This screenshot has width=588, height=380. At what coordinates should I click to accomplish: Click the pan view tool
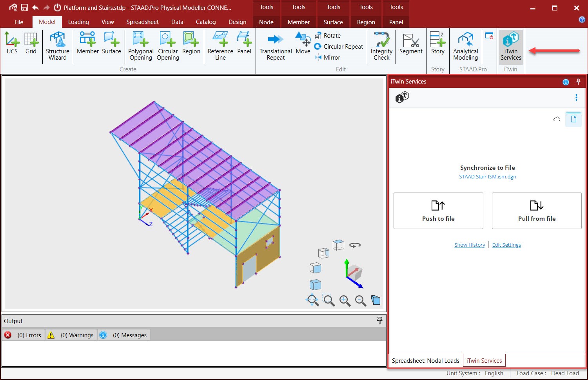[312, 300]
